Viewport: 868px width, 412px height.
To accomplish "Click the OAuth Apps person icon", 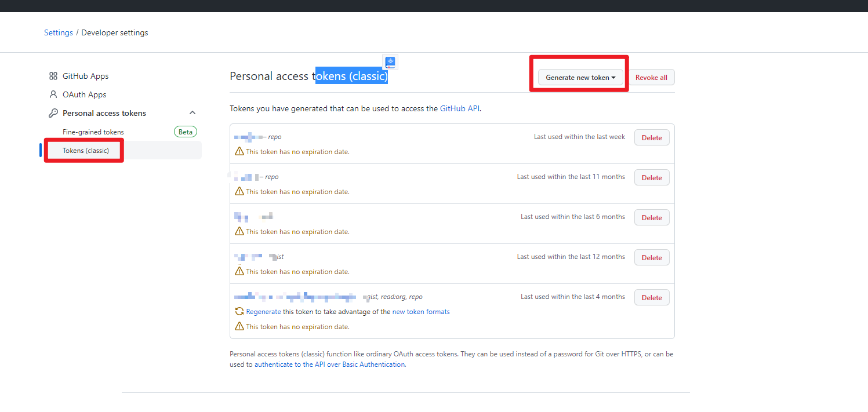I will (53, 94).
